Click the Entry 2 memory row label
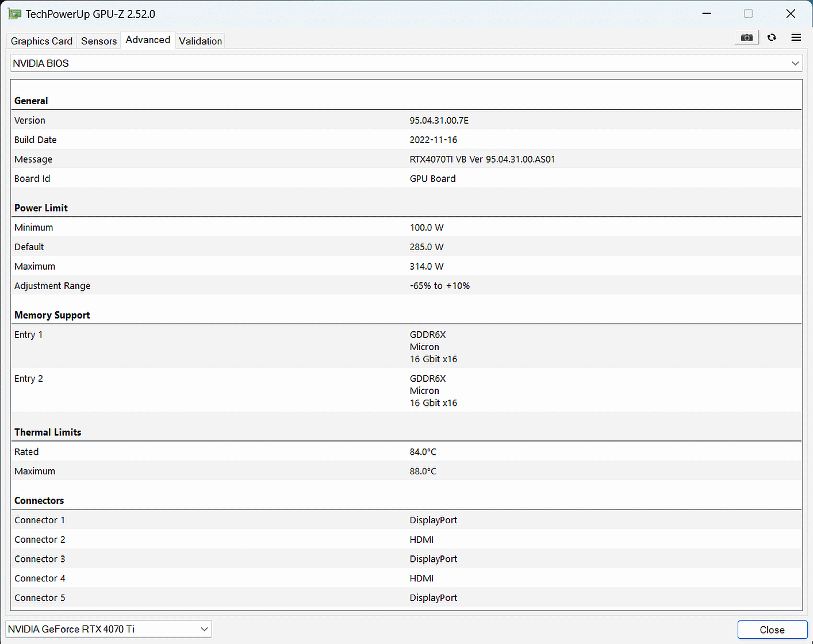 [28, 378]
